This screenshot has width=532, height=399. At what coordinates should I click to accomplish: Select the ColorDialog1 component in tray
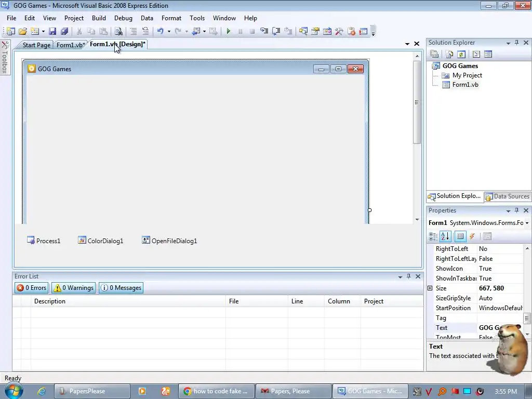pos(100,241)
